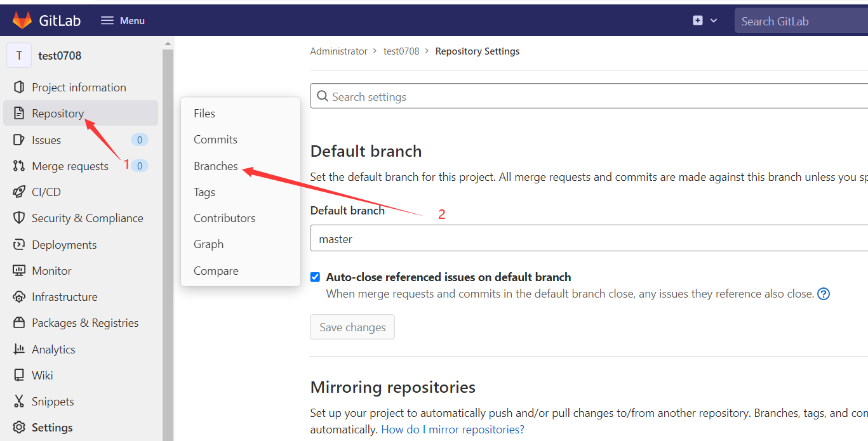Image resolution: width=868 pixels, height=441 pixels.
Task: Click the CI/CD rocket icon
Action: pos(19,192)
